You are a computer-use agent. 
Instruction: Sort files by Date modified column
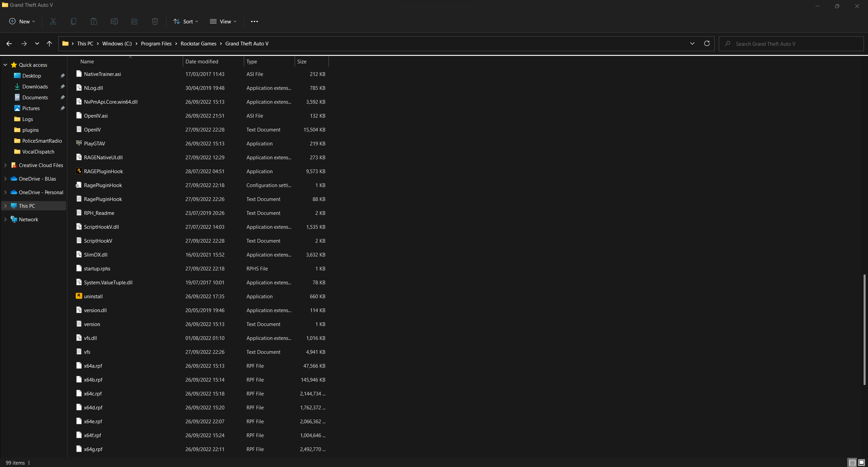click(x=202, y=61)
